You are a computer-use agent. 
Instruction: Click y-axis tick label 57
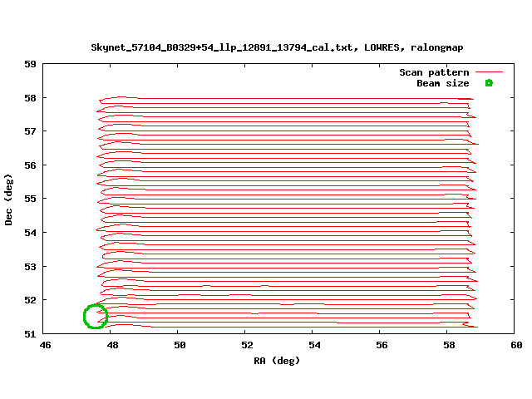point(30,131)
